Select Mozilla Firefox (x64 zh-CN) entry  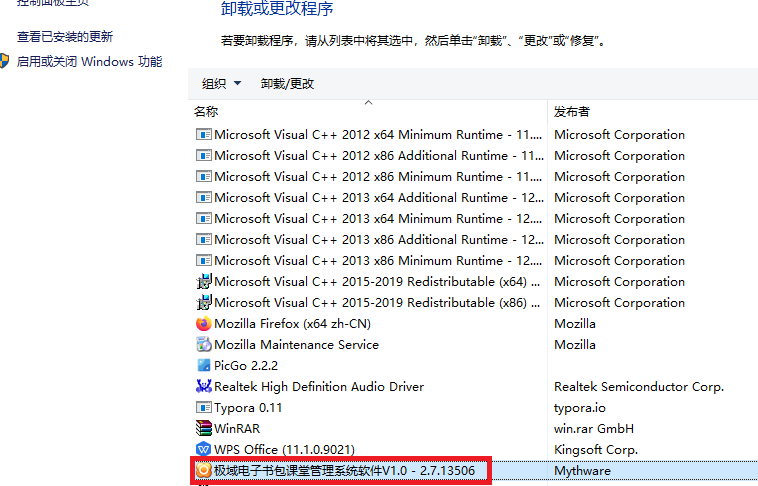pos(292,324)
